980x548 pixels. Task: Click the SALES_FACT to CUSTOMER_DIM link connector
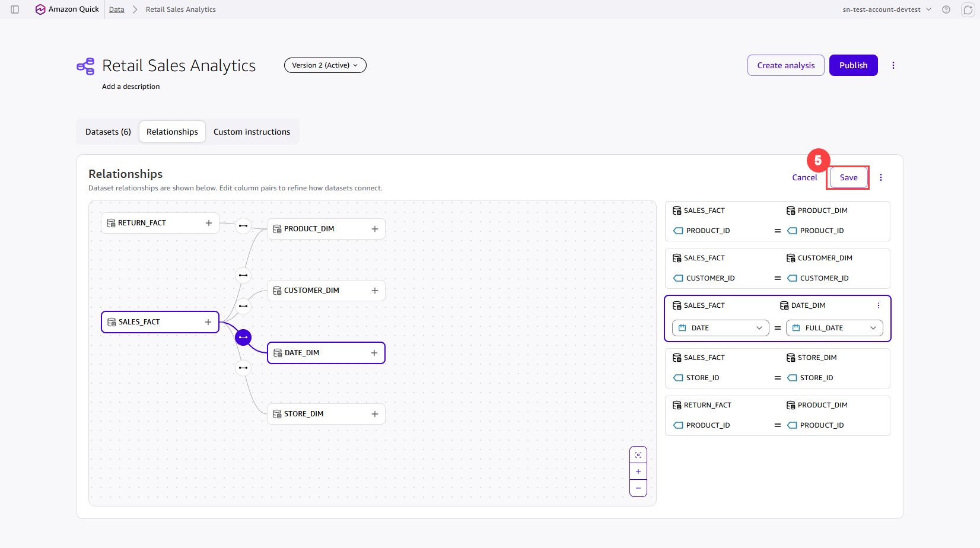coord(243,306)
